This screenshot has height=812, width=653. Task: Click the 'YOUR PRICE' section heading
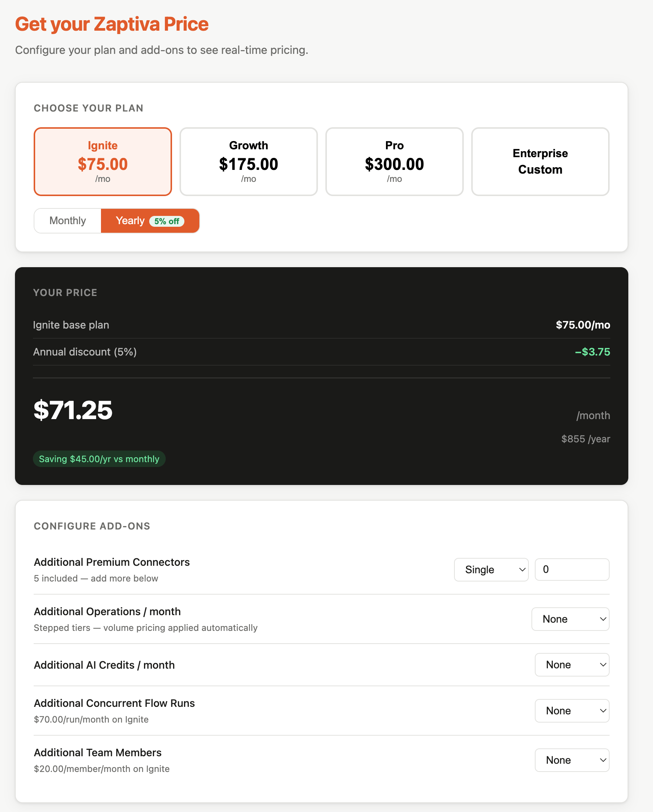click(65, 293)
